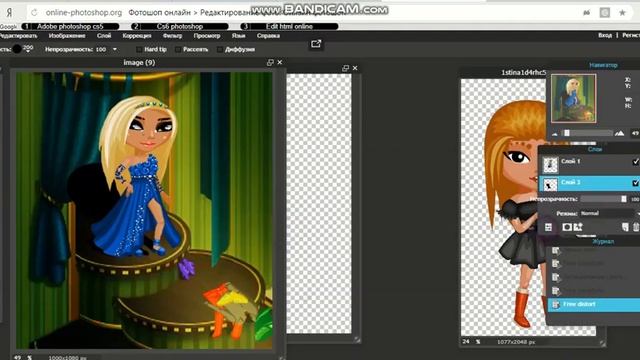Viewport: 640px width, 360px height.
Task: Open the Язык menu
Action: [x=238, y=36]
